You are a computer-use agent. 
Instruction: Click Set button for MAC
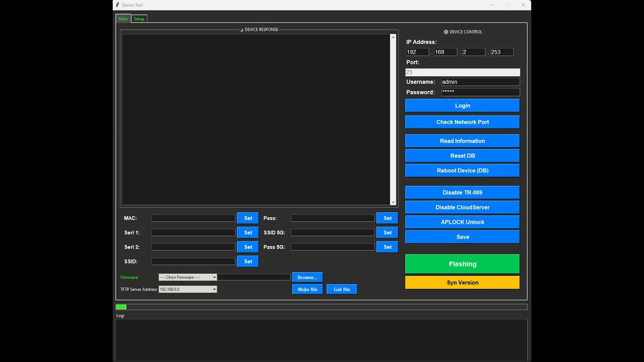pos(248,218)
